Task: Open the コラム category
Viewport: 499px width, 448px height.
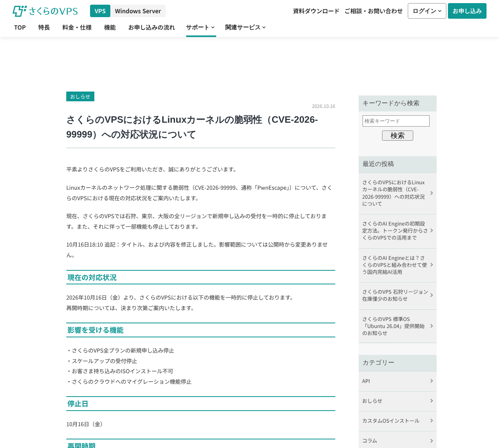Action: pyautogui.click(x=398, y=441)
